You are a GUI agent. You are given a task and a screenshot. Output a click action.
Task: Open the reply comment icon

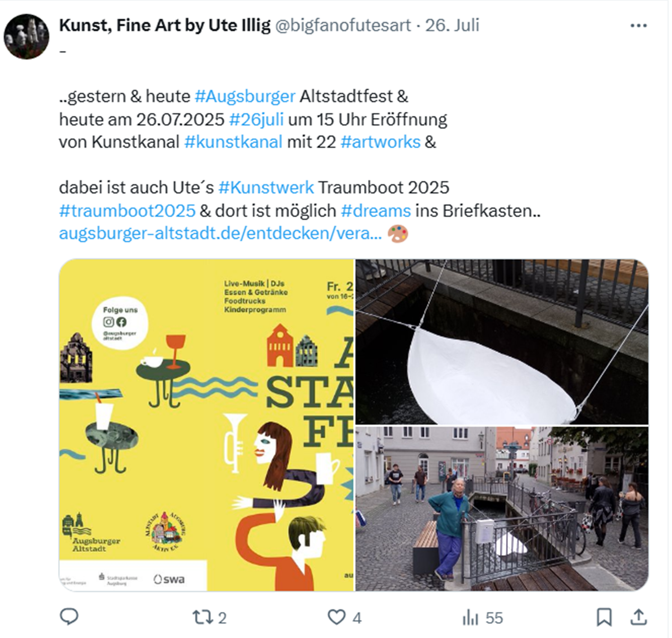[x=69, y=617]
